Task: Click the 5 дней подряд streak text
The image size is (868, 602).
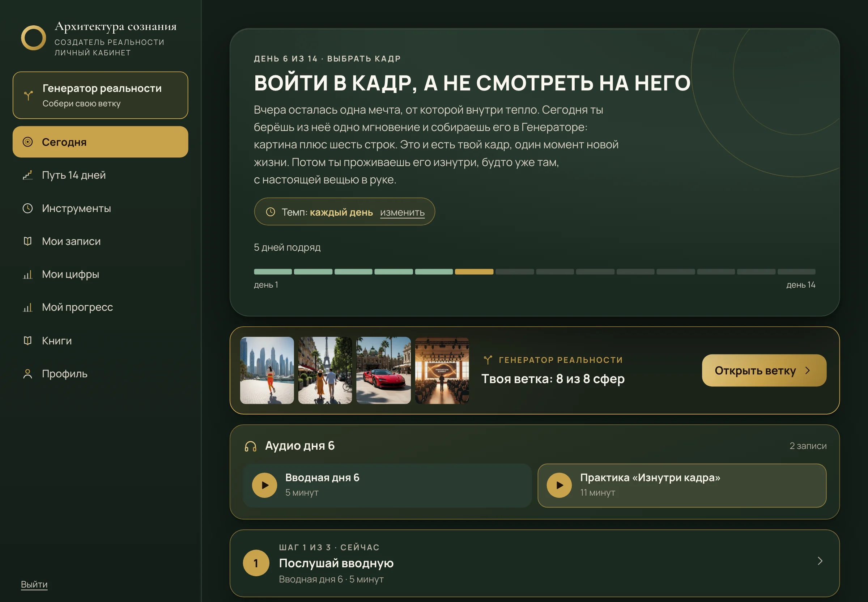Action: (x=287, y=247)
